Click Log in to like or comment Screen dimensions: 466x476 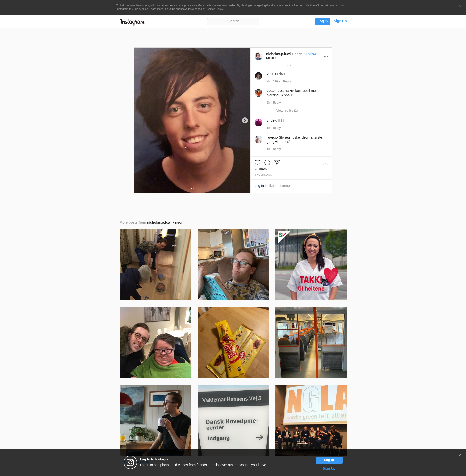click(x=259, y=186)
